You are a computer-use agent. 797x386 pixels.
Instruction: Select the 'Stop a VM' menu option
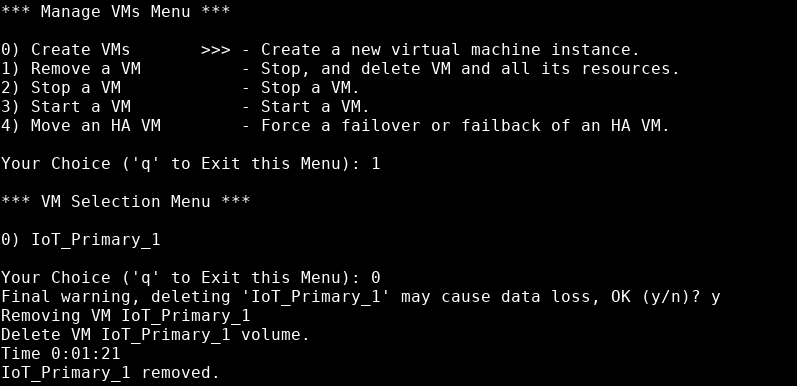pyautogui.click(x=60, y=87)
